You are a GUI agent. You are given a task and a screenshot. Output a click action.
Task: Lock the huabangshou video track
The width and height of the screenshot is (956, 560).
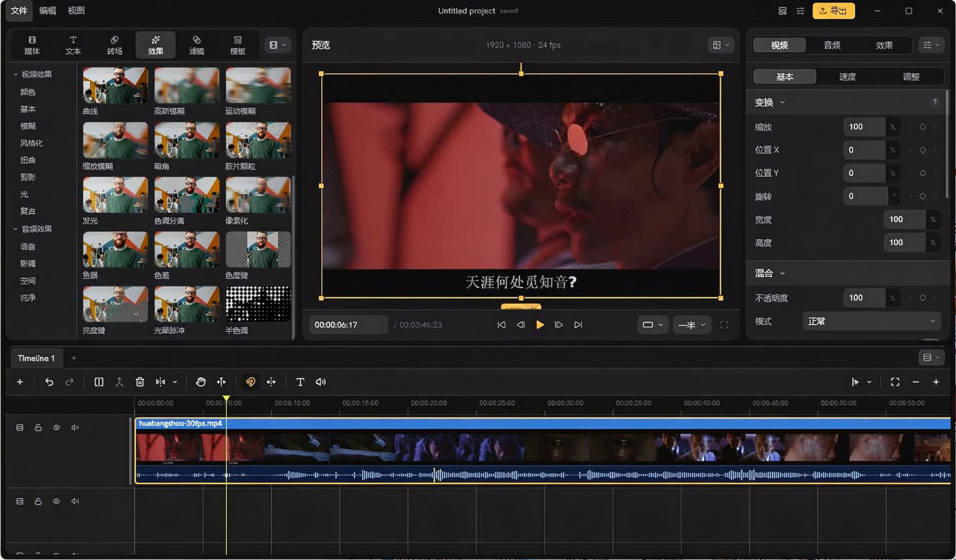click(x=38, y=427)
